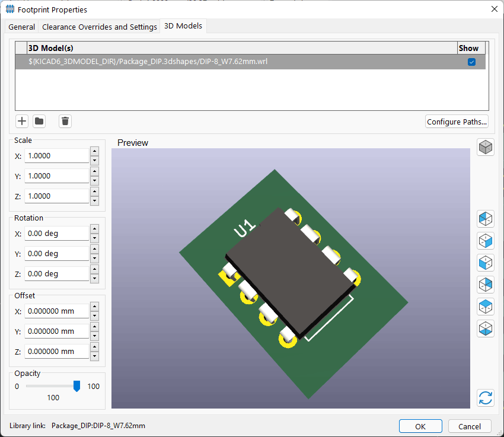Browse for a 3D model file

[39, 121]
